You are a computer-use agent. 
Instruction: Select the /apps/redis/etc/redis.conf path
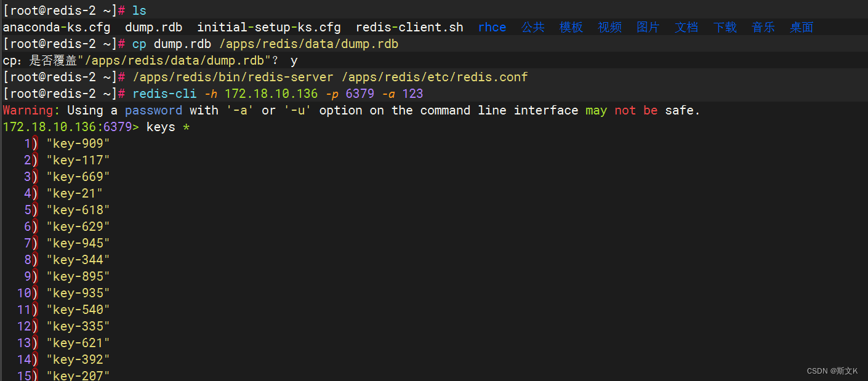pyautogui.click(x=435, y=77)
